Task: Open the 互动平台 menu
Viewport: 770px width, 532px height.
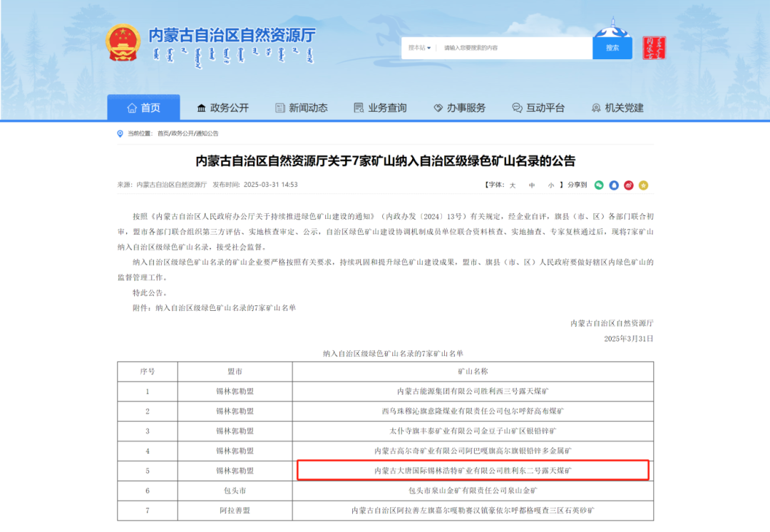Action: 538,108
